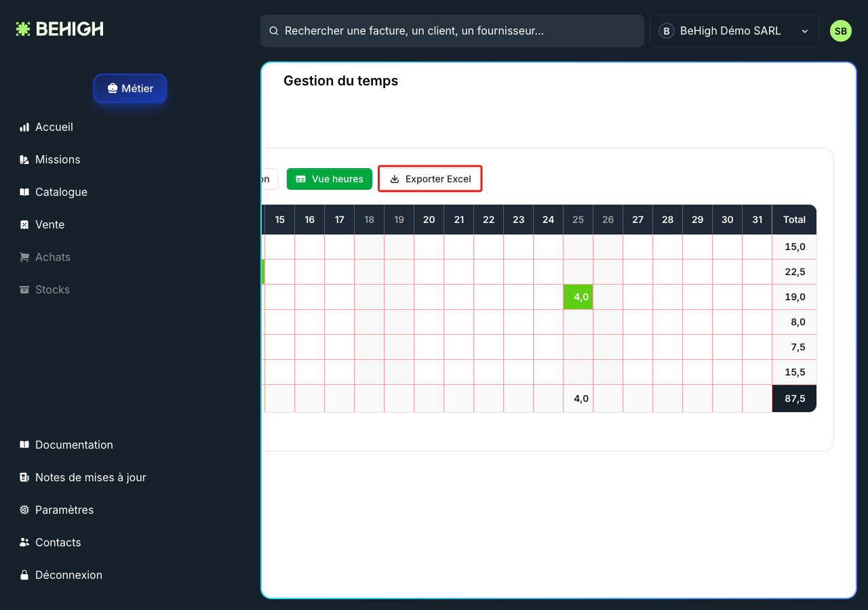868x610 pixels.
Task: Open the SB user avatar menu
Action: tap(840, 30)
